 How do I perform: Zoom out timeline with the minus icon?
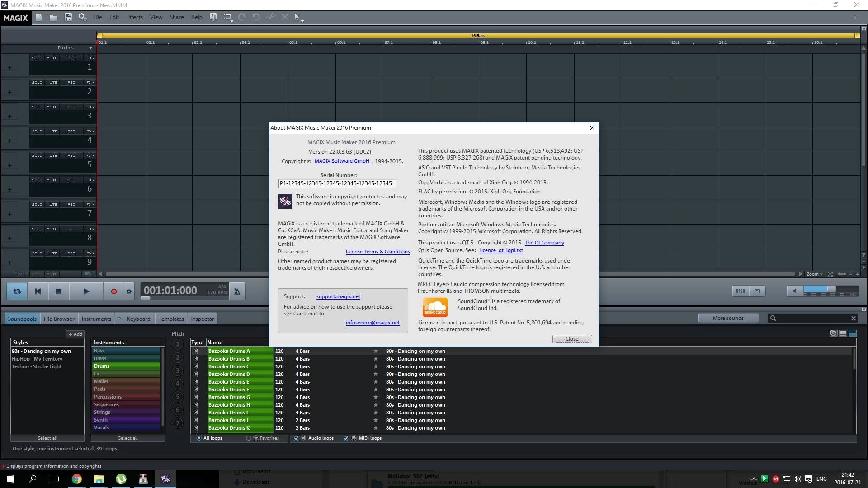[850, 274]
